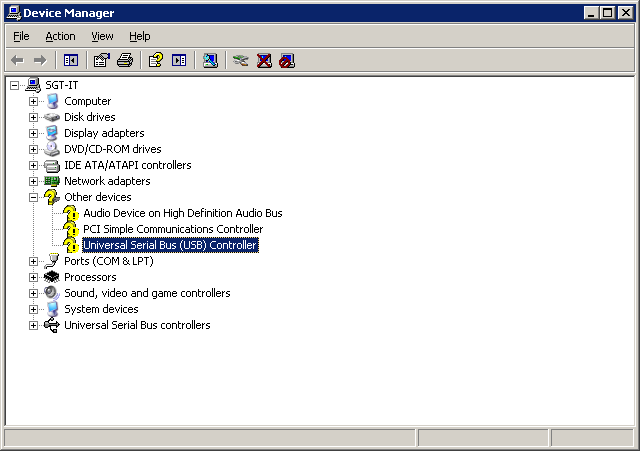Click the Computer category icon

[x=52, y=101]
